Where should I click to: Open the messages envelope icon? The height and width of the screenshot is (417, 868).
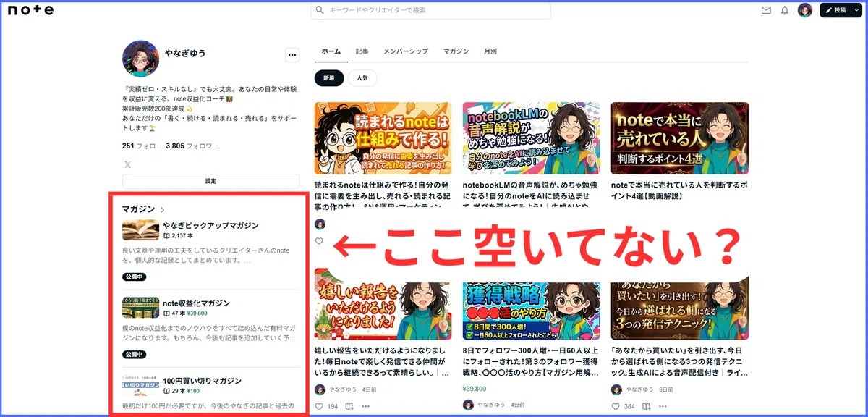tap(767, 10)
